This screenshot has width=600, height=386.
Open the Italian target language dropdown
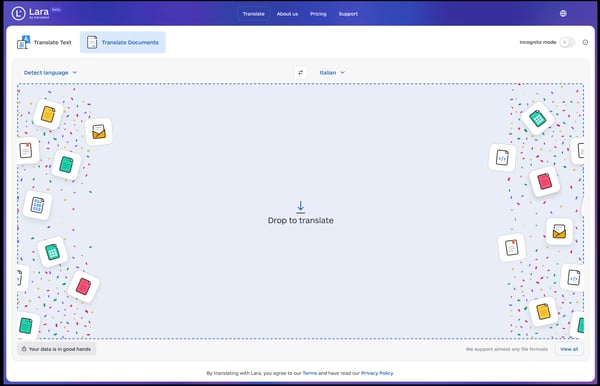pos(332,72)
